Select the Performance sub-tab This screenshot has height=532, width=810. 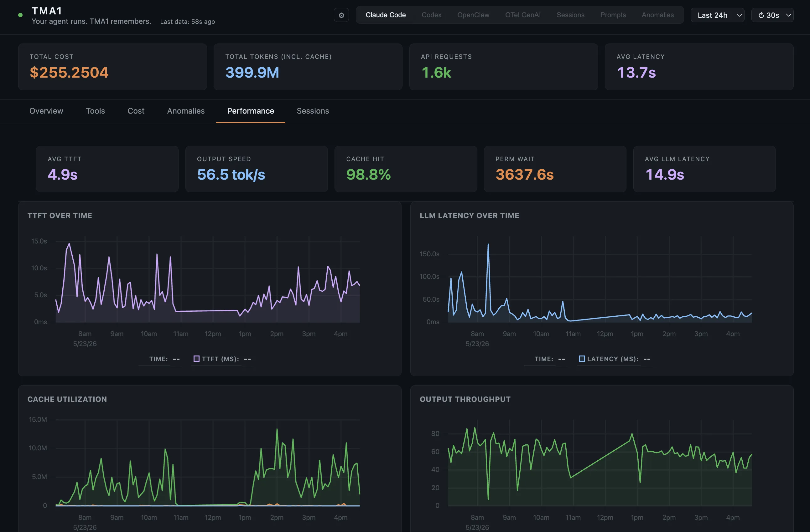pyautogui.click(x=251, y=111)
